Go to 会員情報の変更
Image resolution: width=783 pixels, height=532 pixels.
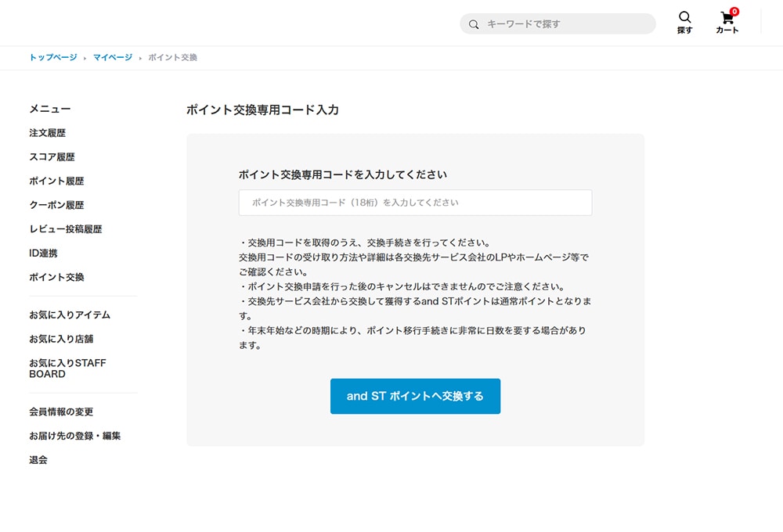point(61,412)
